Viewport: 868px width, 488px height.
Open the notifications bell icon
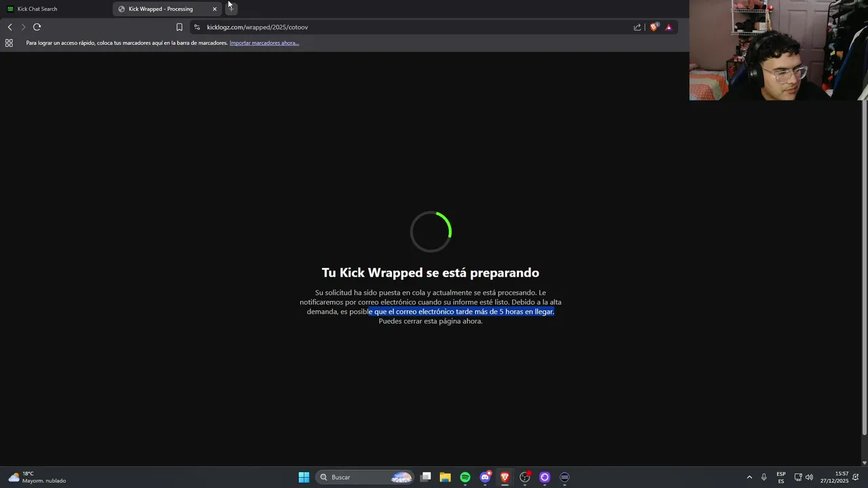[856, 477]
